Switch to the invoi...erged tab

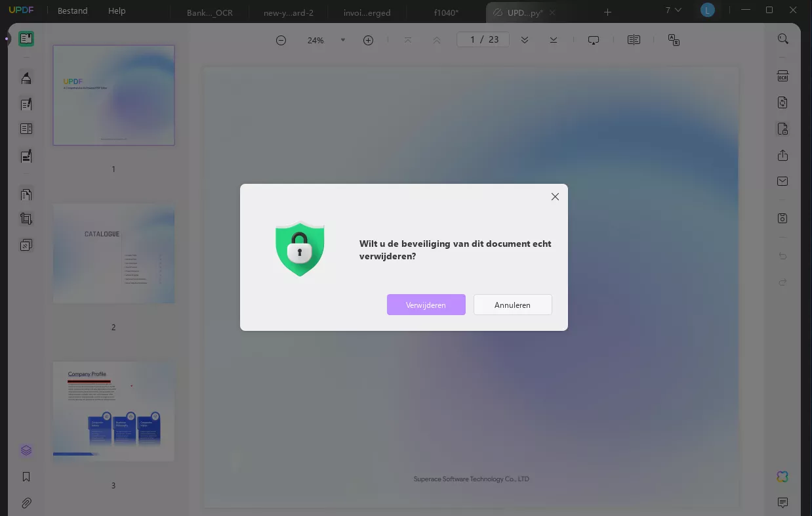click(x=367, y=12)
